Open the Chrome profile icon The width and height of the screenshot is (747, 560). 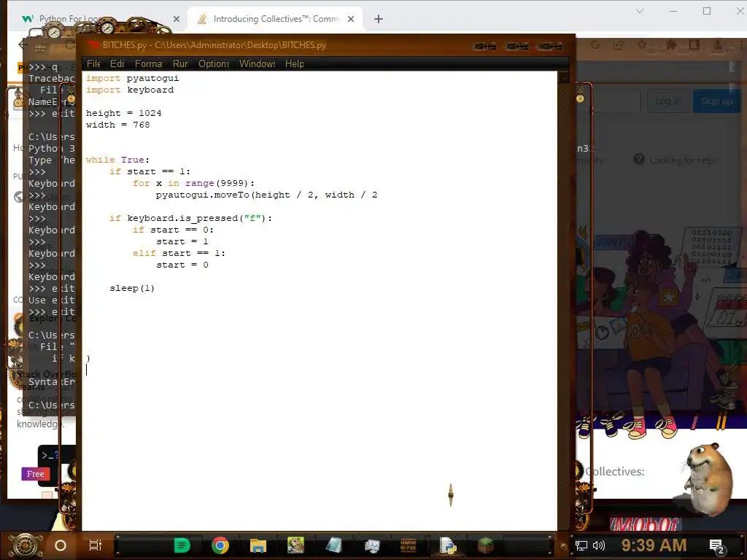pyautogui.click(x=718, y=45)
